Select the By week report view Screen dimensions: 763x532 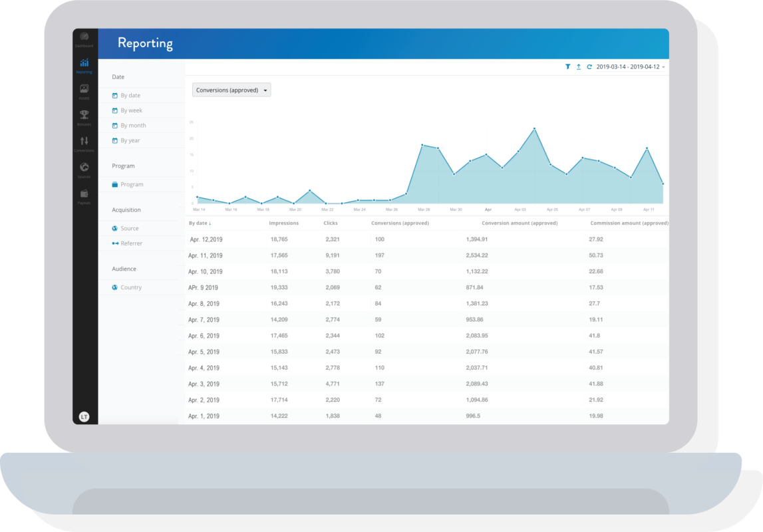(131, 110)
